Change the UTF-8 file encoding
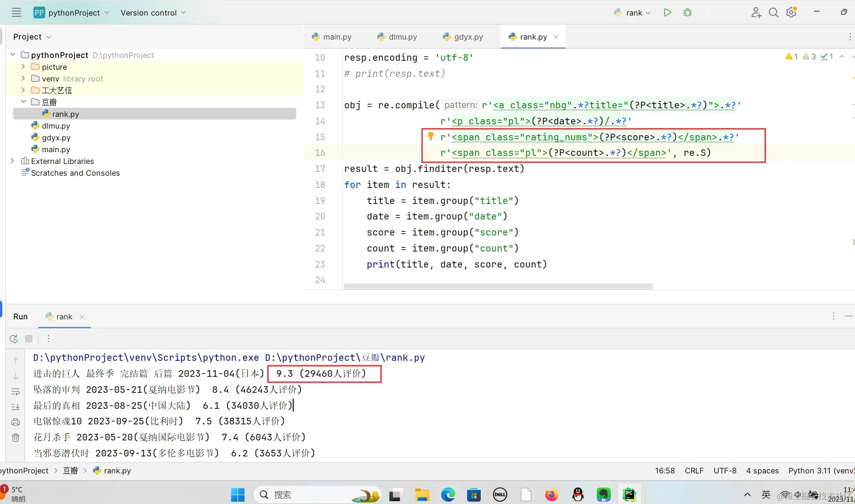The image size is (855, 504). click(x=725, y=471)
